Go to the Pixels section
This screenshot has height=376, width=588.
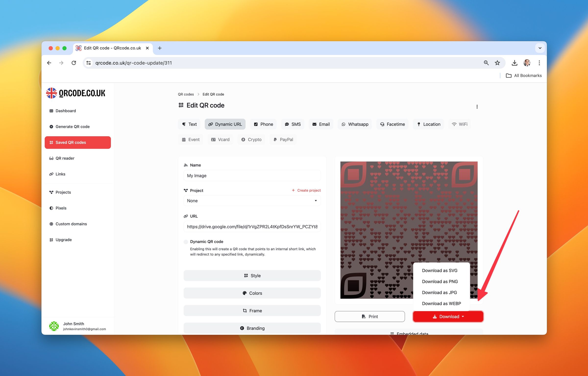(61, 208)
